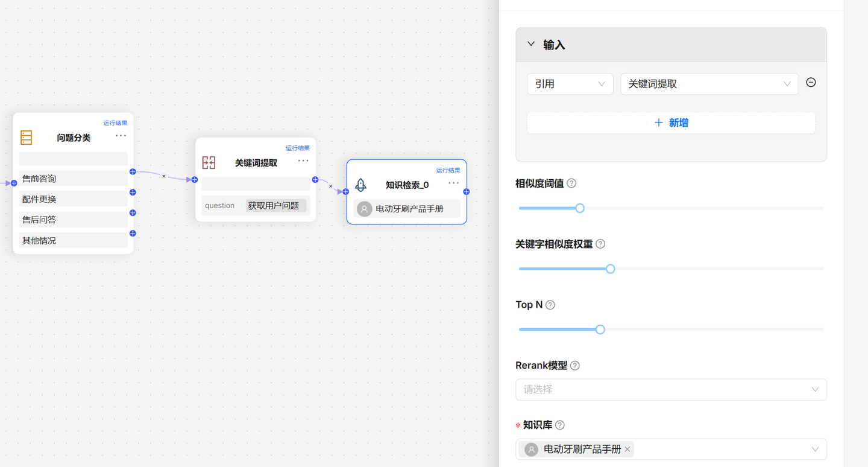Click the 问题分类 node's classification icon

26,137
